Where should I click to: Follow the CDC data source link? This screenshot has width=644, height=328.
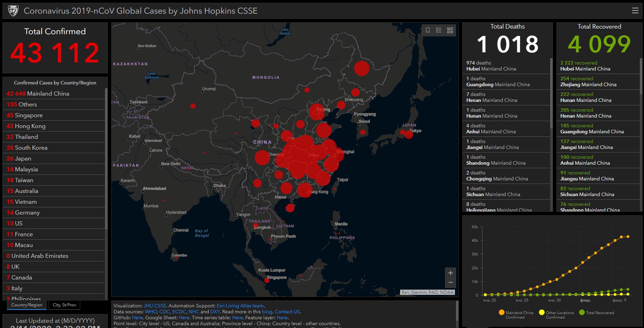click(x=165, y=312)
